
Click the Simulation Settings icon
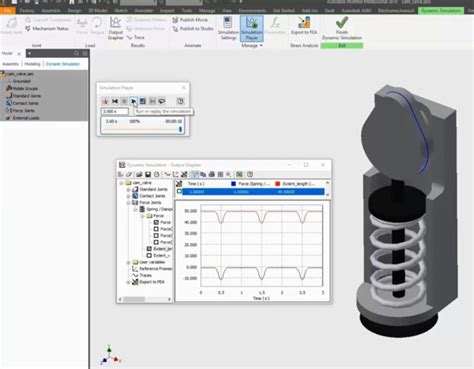228,28
